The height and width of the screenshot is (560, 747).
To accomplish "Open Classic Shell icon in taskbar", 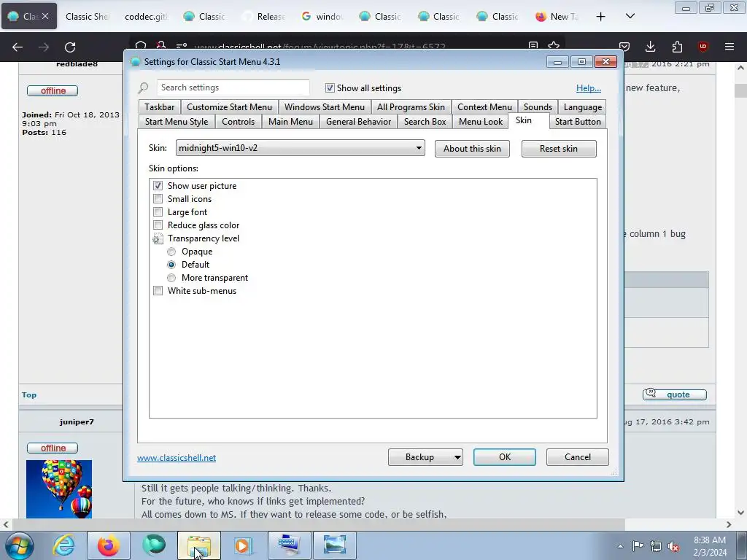I will [154, 545].
